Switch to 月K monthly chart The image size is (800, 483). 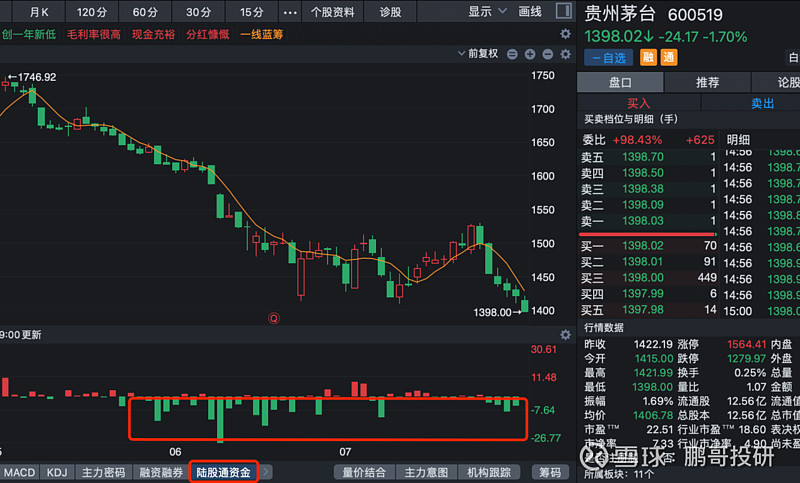coord(39,12)
